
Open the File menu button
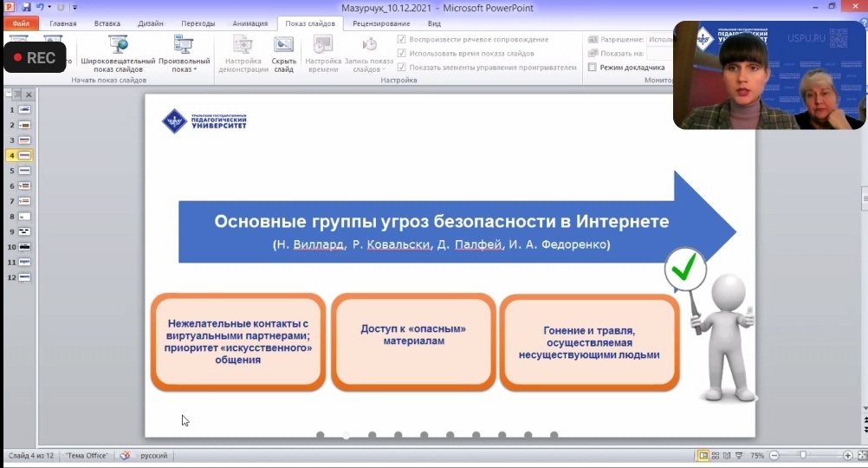21,23
